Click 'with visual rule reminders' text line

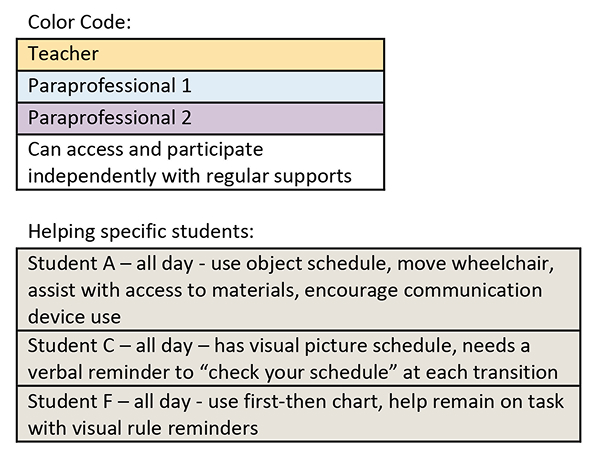(x=143, y=428)
